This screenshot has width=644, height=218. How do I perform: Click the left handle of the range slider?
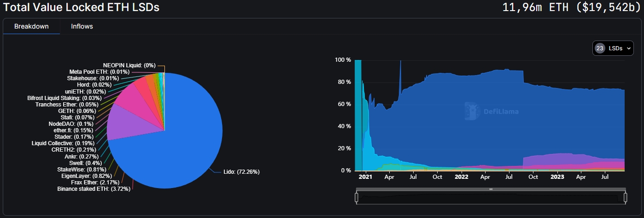pyautogui.click(x=356, y=198)
